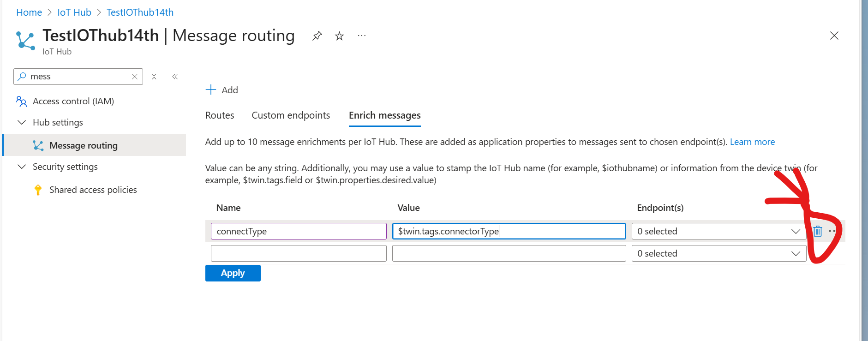
Task: Delete the connectType enrichment row
Action: 818,231
